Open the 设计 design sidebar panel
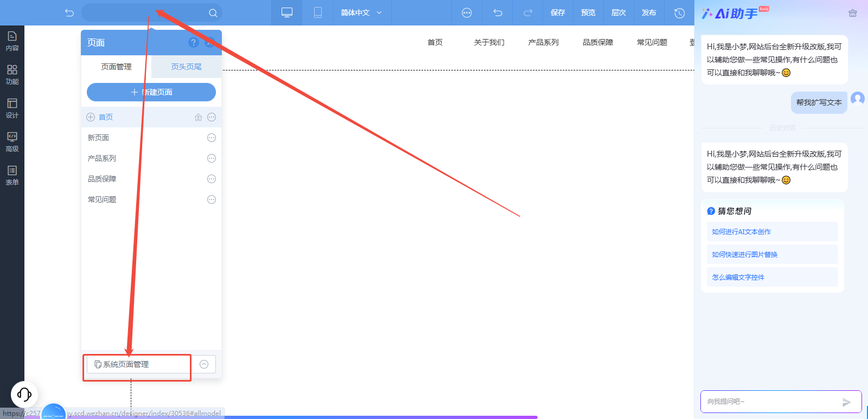 click(12, 108)
